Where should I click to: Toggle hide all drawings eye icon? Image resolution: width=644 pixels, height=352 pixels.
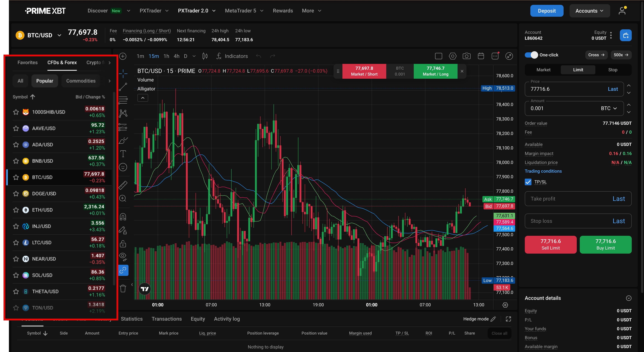123,257
